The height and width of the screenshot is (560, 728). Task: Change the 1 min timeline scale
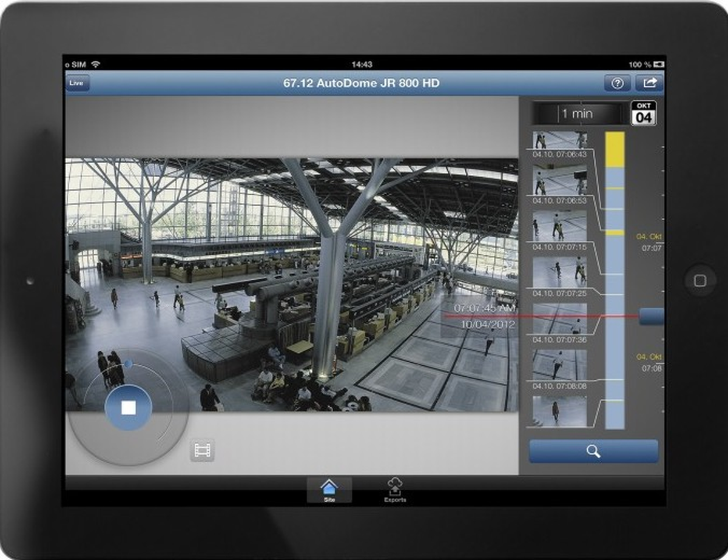(577, 113)
